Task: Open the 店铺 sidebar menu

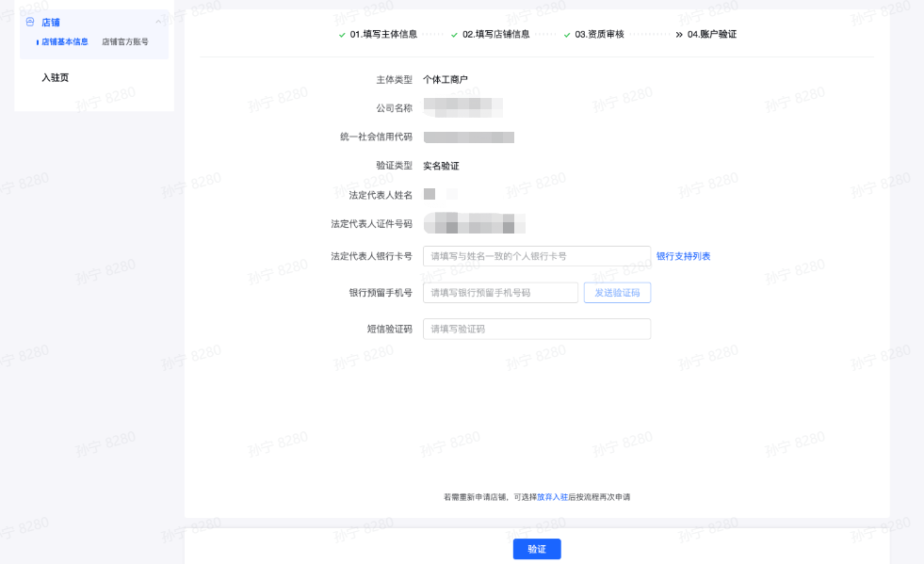Action: pyautogui.click(x=51, y=23)
